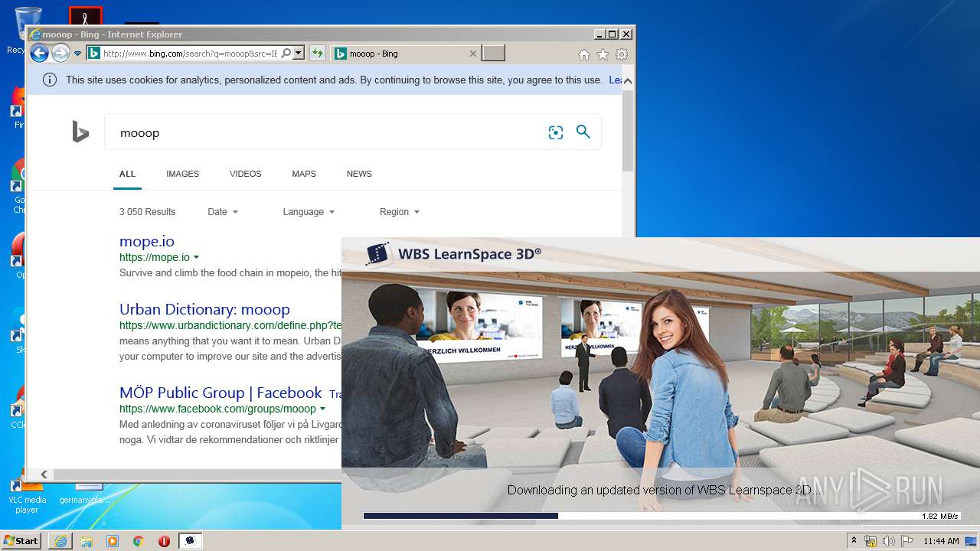This screenshot has width=980, height=551.
Task: Open the Windows Start menu
Action: 21,541
